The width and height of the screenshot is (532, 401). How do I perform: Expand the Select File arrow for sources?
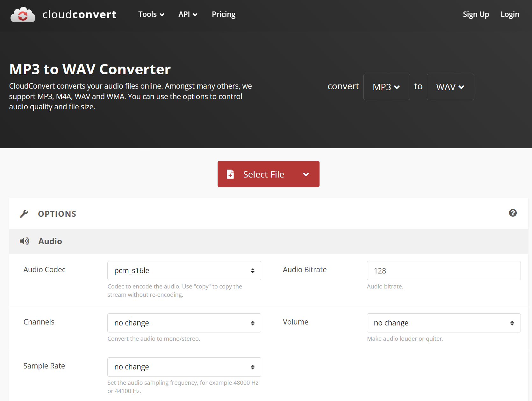click(x=306, y=174)
